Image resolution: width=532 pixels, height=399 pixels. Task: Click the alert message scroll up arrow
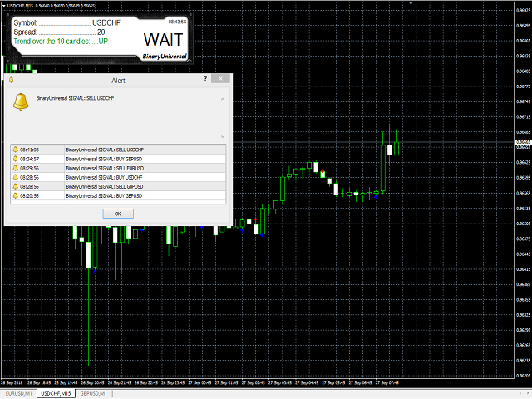tap(223, 99)
